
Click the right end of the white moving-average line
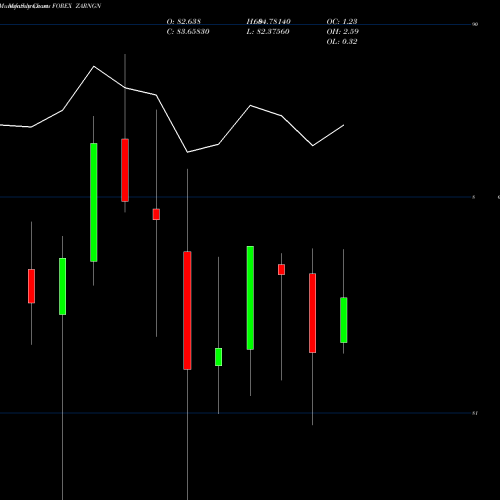point(343,125)
